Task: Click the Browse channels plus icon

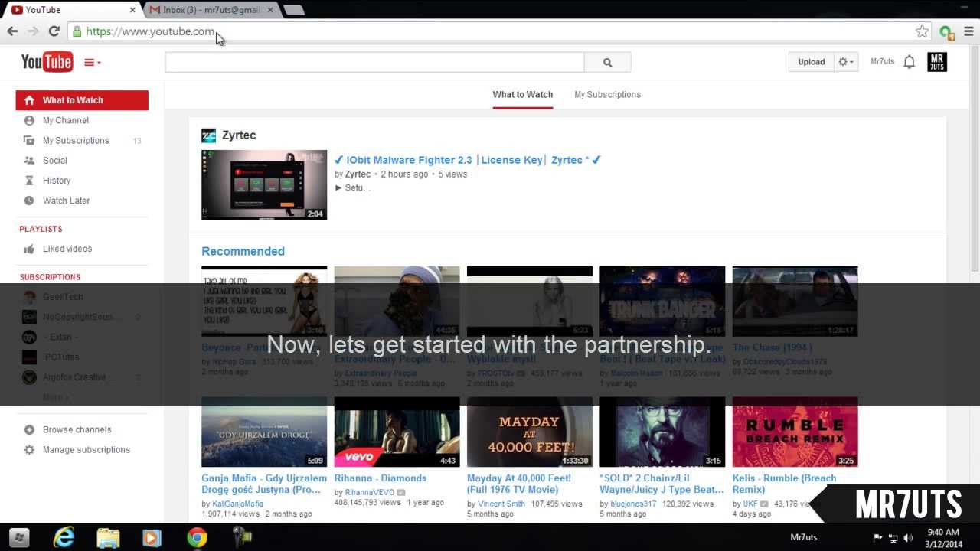Action: [29, 430]
